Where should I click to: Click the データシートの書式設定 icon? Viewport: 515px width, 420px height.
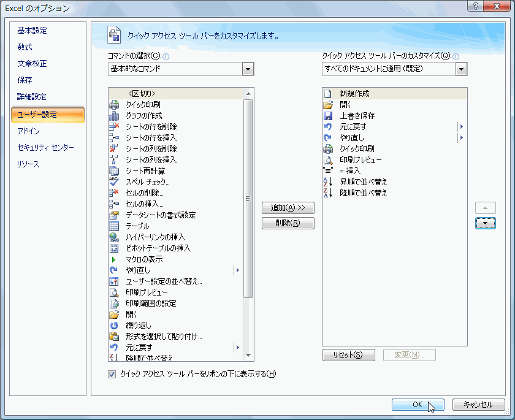coord(114,215)
